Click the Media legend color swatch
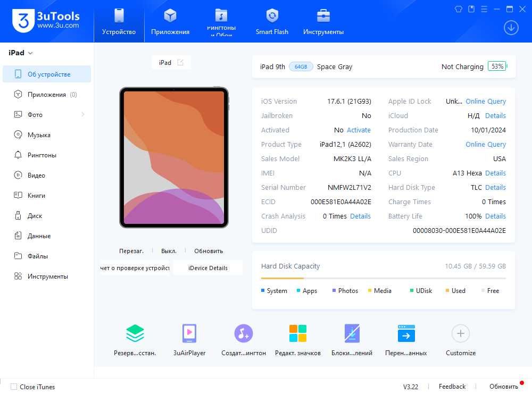Image resolution: width=532 pixels, height=394 pixels. pyautogui.click(x=370, y=291)
